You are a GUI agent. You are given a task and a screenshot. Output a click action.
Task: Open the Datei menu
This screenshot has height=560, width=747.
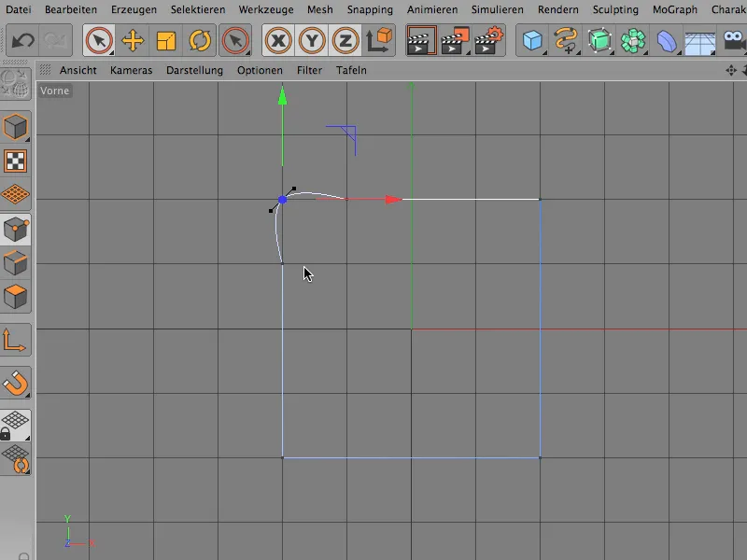(19, 9)
